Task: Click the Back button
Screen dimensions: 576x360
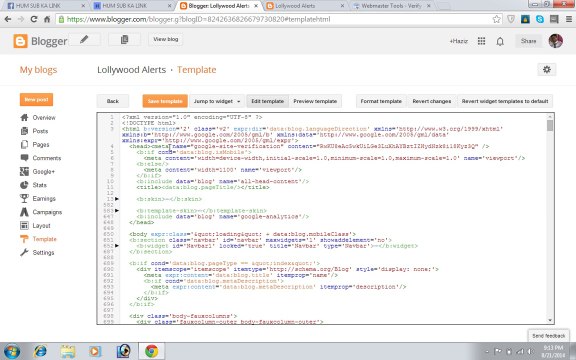Action: (x=113, y=101)
